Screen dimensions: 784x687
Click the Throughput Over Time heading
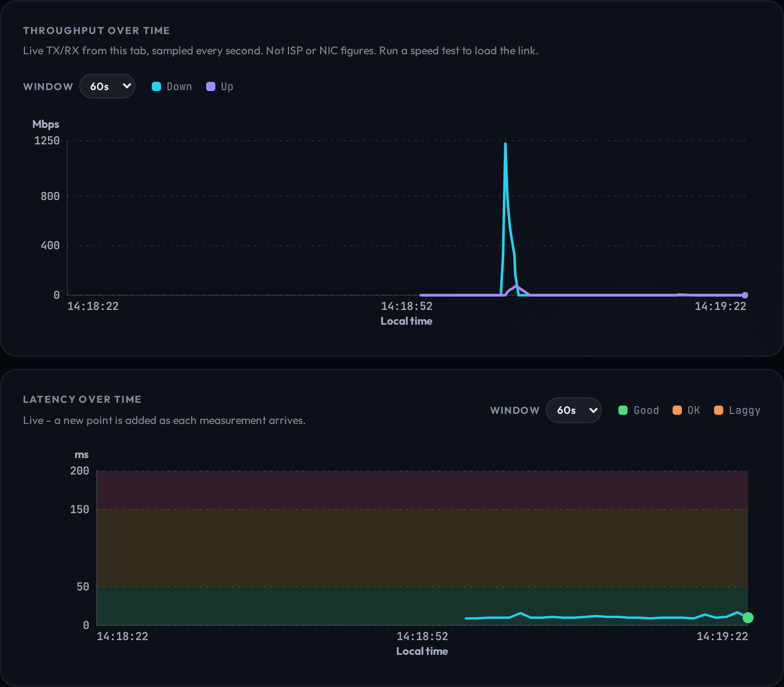pos(97,30)
